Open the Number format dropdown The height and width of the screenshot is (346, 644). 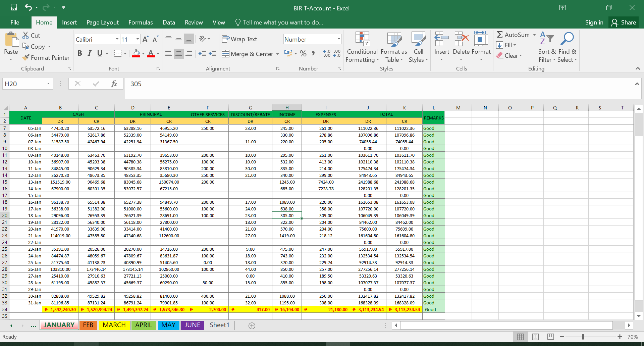tap(339, 39)
